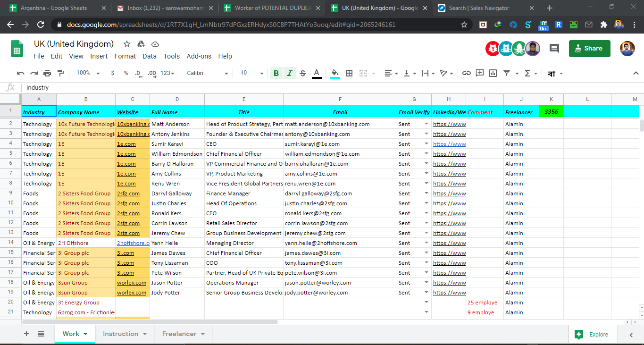Open the Calibri font dropdown

point(211,73)
